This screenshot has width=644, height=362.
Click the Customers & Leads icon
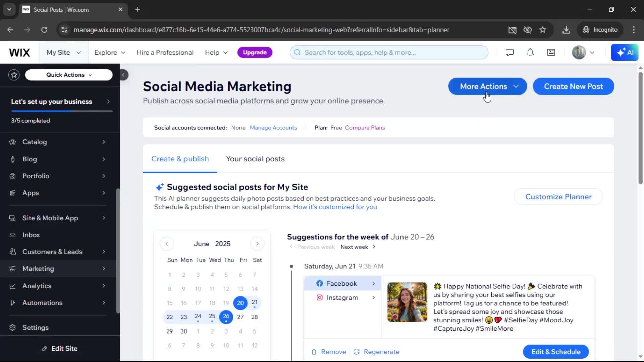tap(13, 252)
